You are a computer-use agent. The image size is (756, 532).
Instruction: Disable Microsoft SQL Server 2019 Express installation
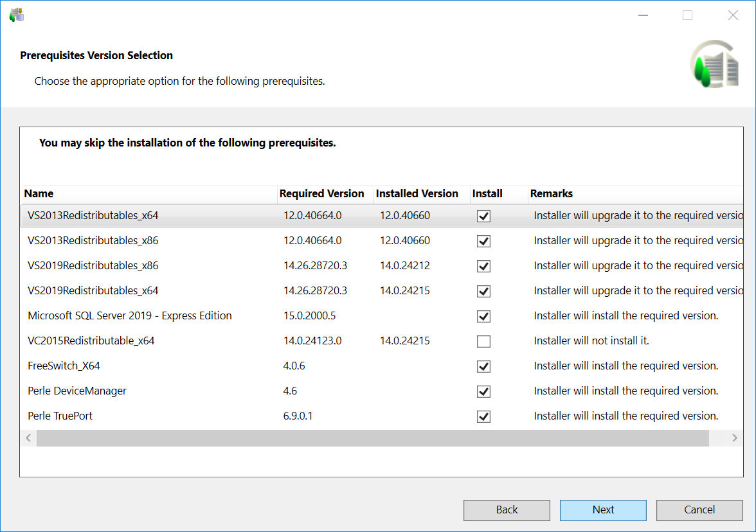point(483,317)
